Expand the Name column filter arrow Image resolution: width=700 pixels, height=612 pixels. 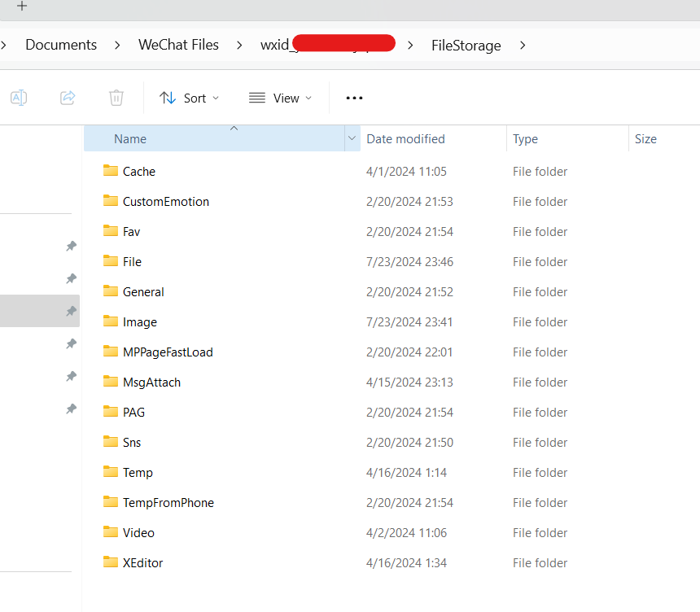[352, 138]
